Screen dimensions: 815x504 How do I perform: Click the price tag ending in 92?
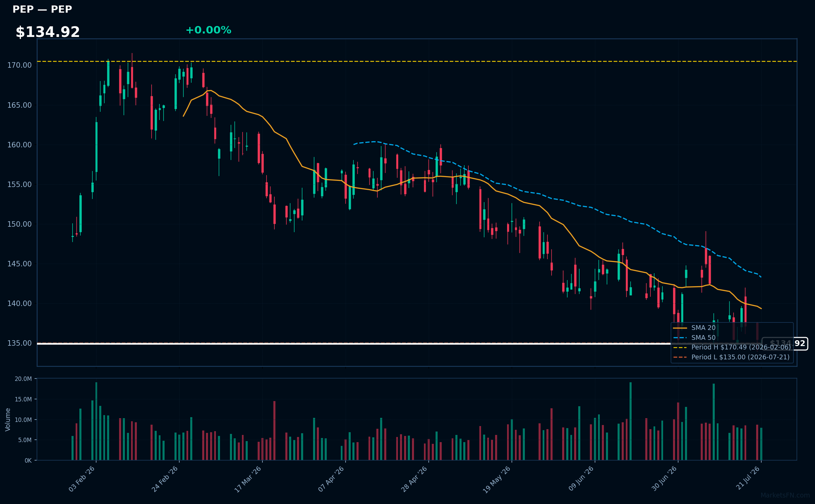[785, 343]
